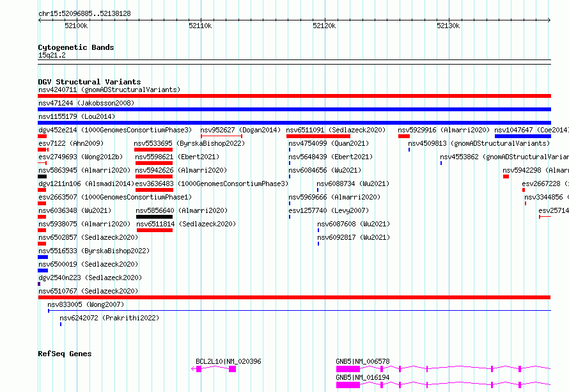
Task: Click the 52130k ruler tick label
Action: 448,26
